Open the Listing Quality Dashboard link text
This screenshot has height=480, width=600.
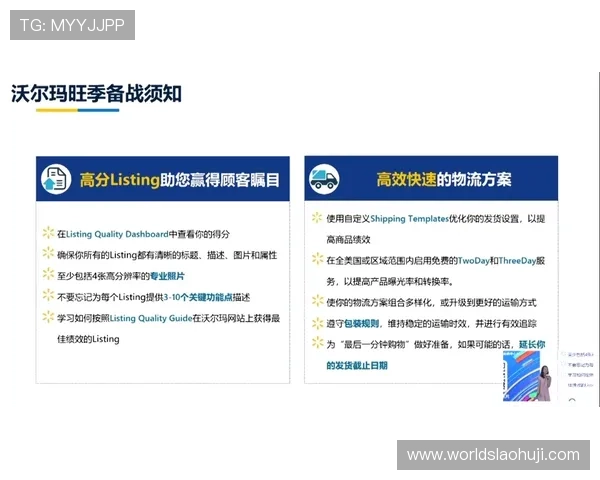(117, 234)
